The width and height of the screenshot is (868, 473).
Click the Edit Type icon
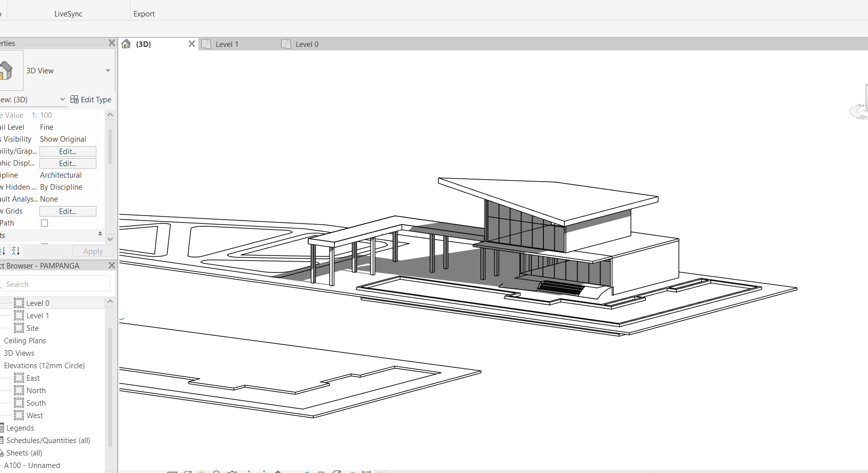coord(74,99)
